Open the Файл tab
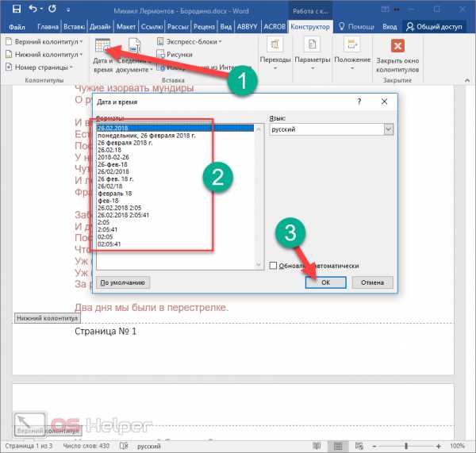Viewport: 476px width, 453px height. click(x=17, y=27)
